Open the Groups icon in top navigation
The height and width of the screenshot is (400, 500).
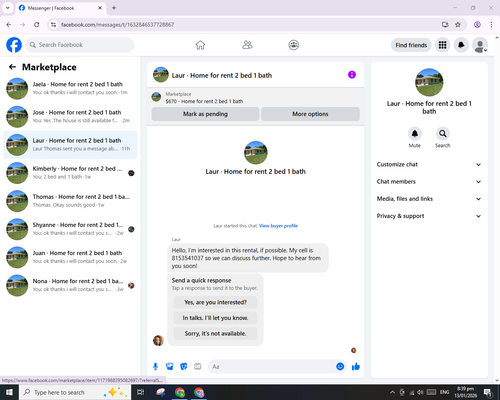pyautogui.click(x=294, y=45)
